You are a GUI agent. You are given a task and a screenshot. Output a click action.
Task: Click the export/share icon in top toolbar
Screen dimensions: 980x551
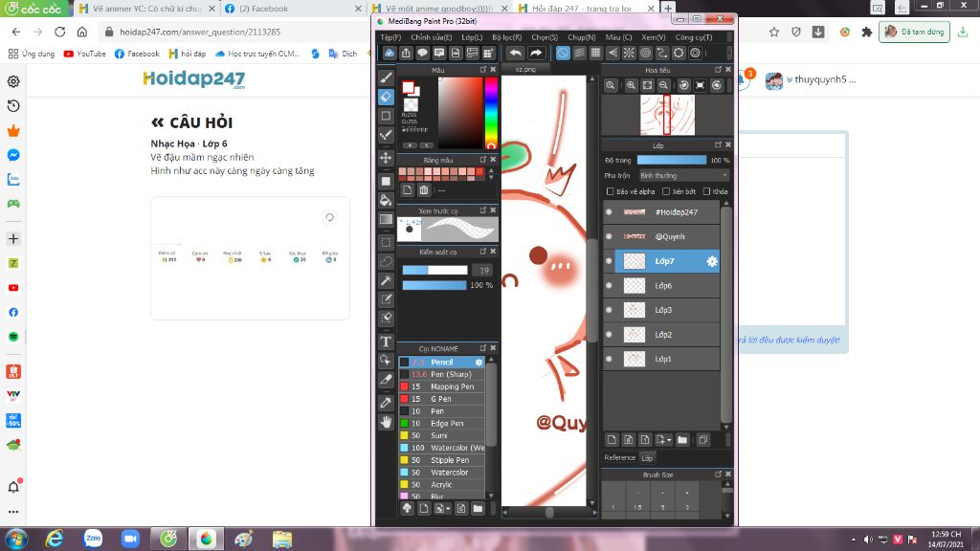coord(406,54)
